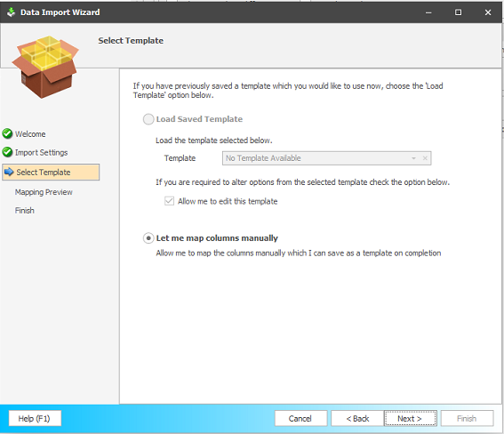Screen dimensions: 504x434
Task: Select the Load Saved Template radio button
Action: click(x=148, y=119)
